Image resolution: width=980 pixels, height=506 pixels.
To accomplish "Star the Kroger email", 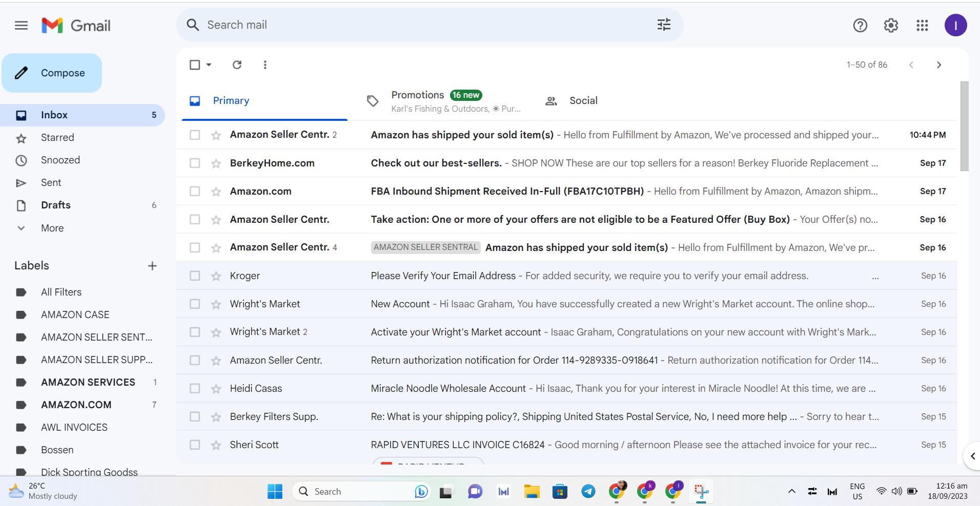I will [216, 276].
